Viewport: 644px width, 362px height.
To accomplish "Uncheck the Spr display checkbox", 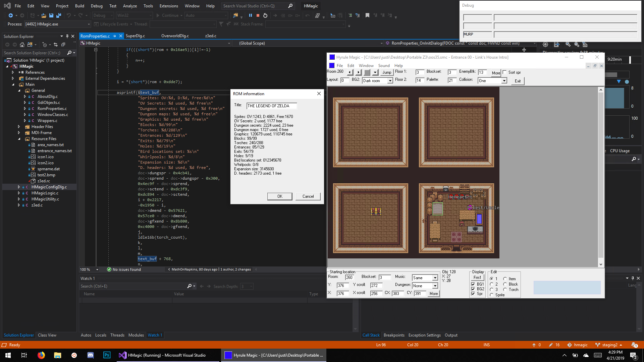I will click(x=473, y=294).
